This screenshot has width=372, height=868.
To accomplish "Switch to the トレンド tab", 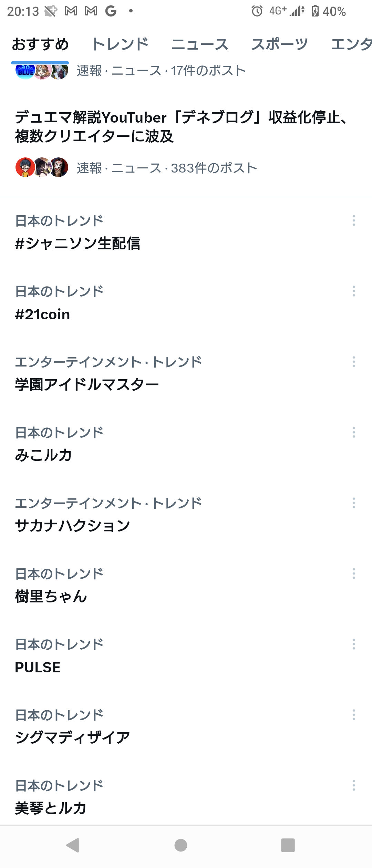I will click(120, 44).
